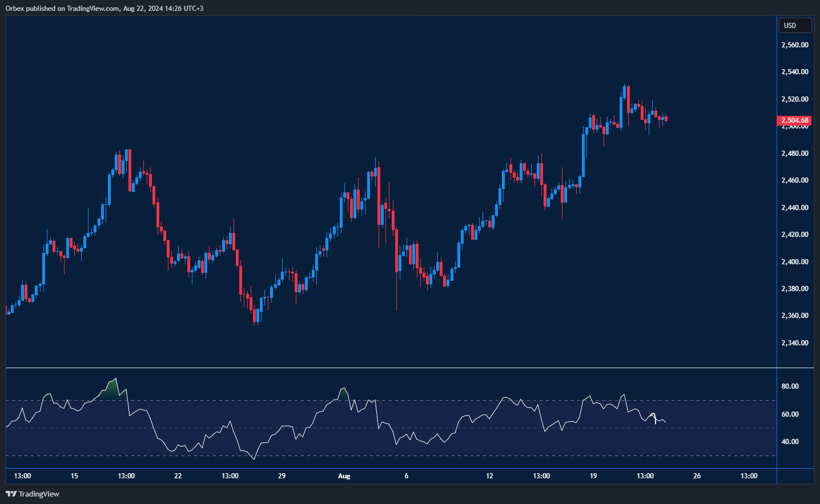Click the vertical blue price axis border
This screenshot has width=820, height=504.
[x=777, y=228]
